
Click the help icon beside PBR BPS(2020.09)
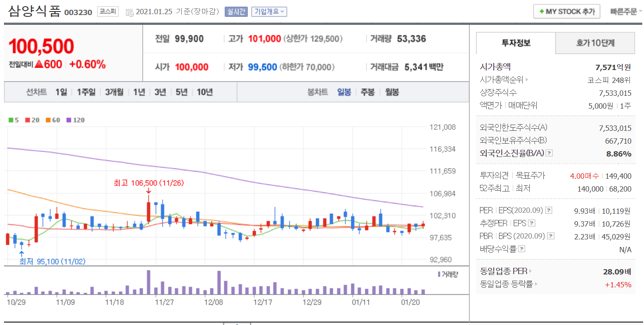click(550, 236)
